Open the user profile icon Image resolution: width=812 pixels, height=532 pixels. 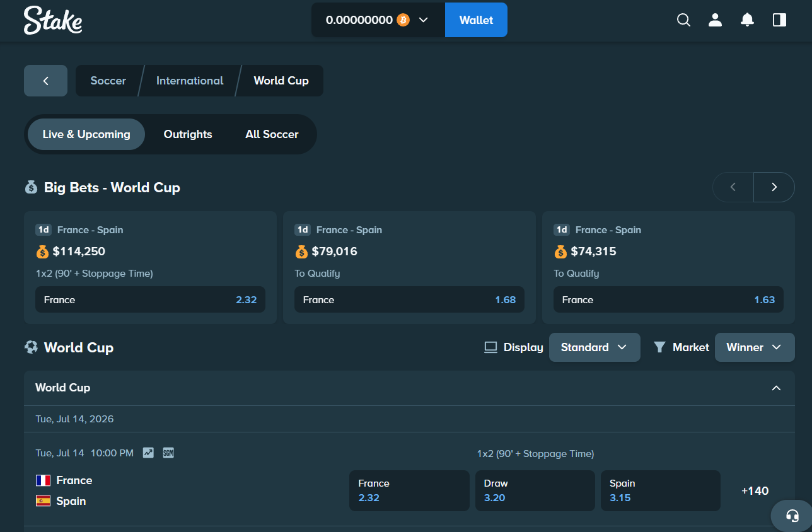click(x=715, y=20)
